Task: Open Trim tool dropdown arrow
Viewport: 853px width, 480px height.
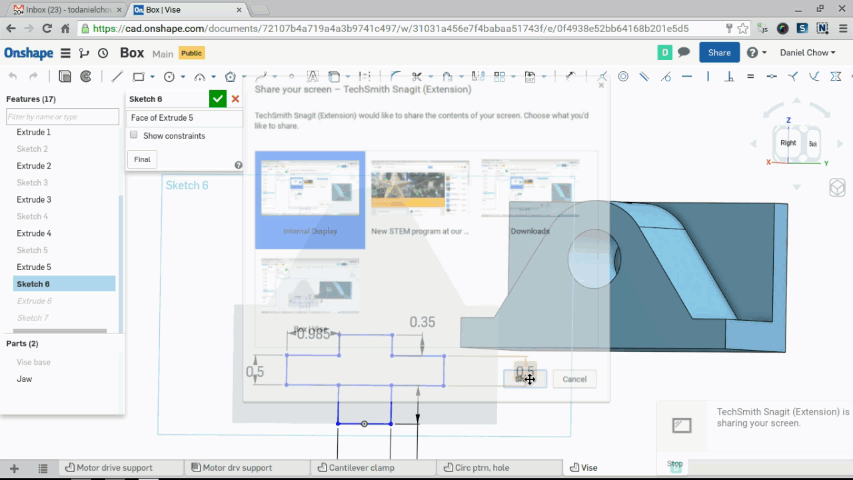Action: pyautogui.click(x=430, y=77)
